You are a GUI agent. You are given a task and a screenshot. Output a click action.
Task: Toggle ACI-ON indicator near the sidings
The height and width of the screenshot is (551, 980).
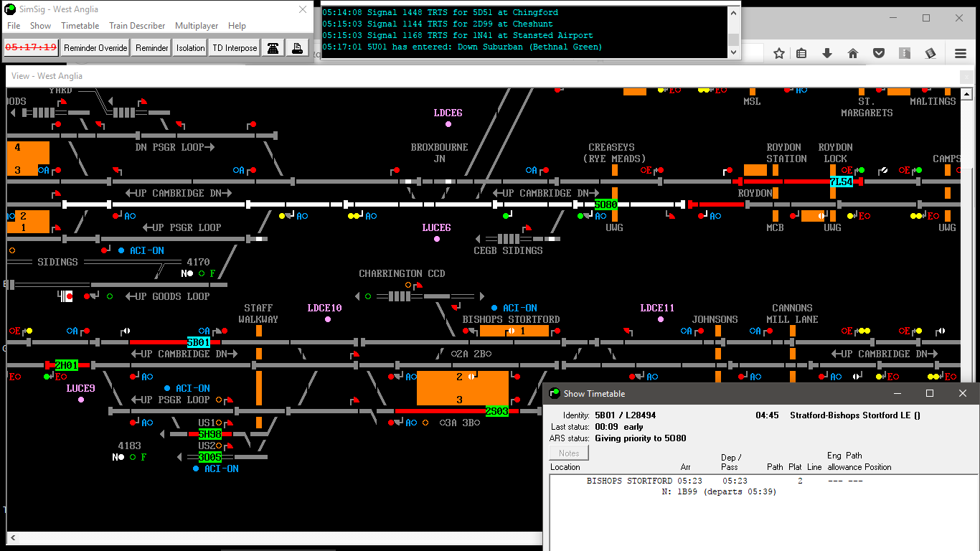(141, 250)
